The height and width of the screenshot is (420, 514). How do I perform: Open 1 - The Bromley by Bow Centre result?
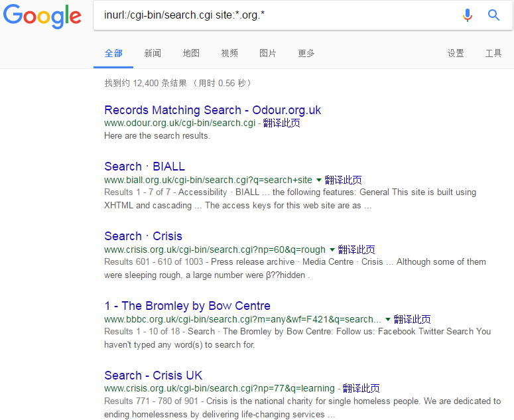click(x=188, y=306)
